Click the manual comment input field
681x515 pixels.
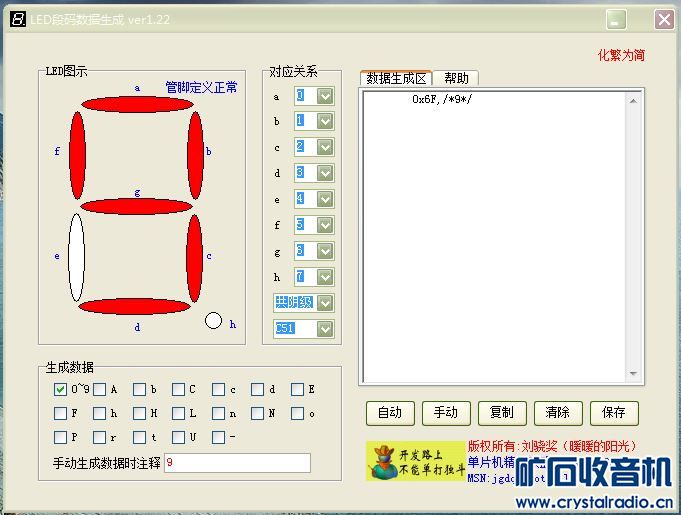(x=237, y=462)
